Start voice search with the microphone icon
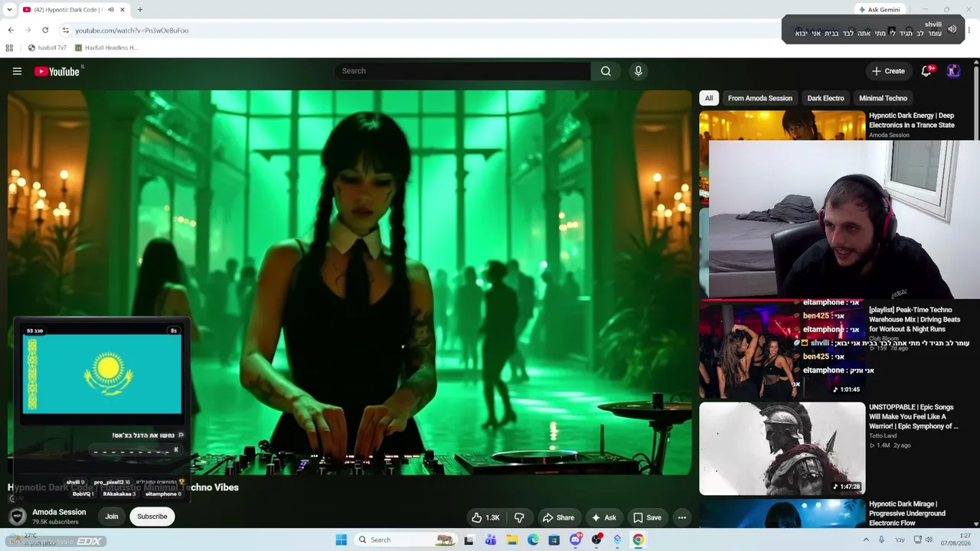Viewport: 980px width, 551px height. (639, 71)
